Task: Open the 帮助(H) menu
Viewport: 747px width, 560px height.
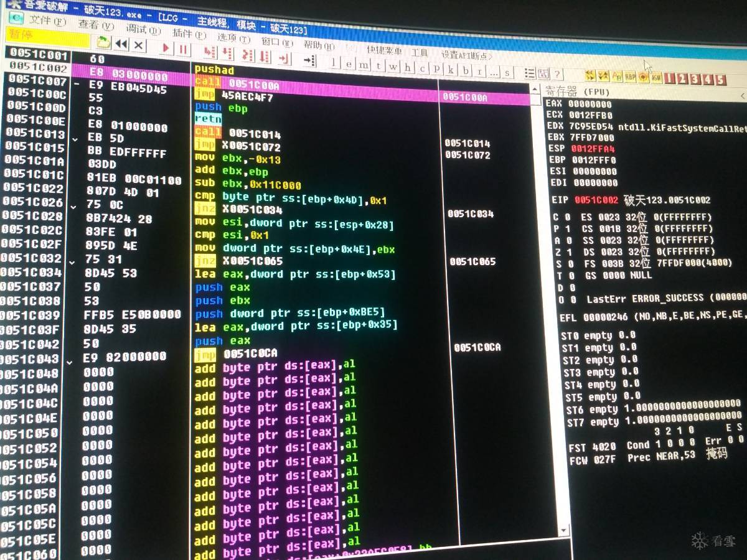Action: 319,45
